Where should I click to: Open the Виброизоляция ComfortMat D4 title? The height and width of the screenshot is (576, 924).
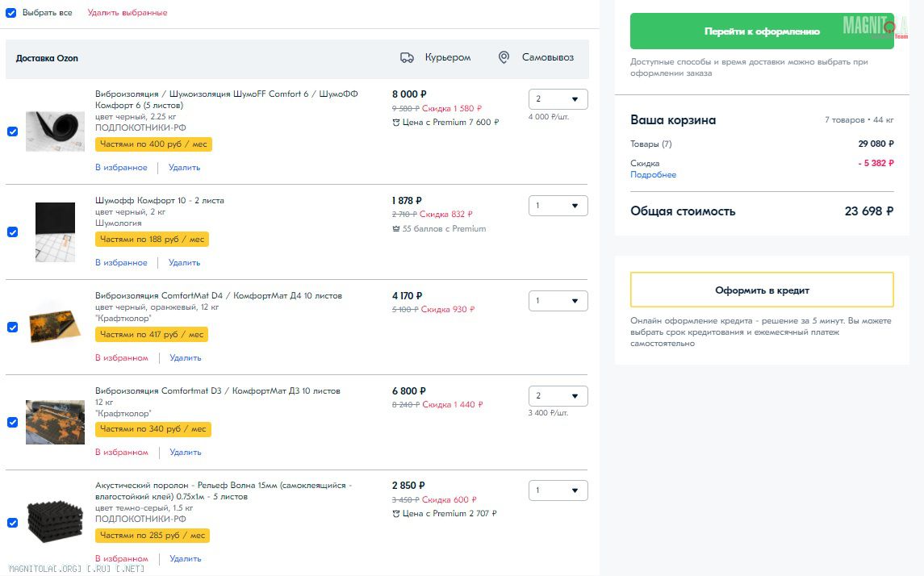[219, 295]
